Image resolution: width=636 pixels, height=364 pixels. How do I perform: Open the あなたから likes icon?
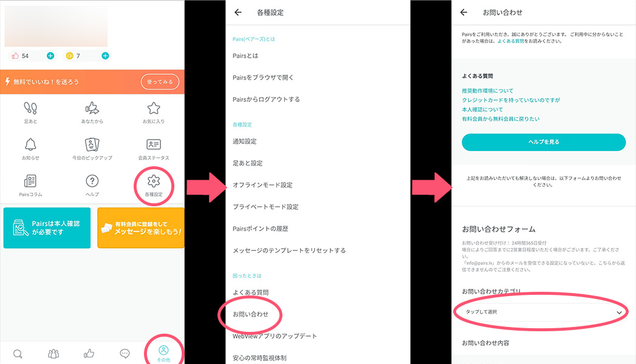click(x=92, y=108)
